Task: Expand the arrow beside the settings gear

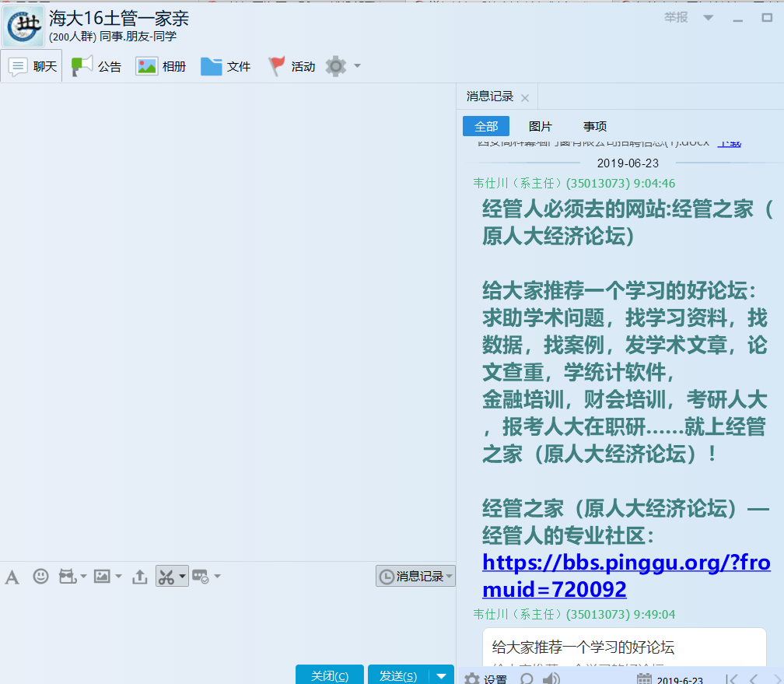Action: pyautogui.click(x=357, y=66)
